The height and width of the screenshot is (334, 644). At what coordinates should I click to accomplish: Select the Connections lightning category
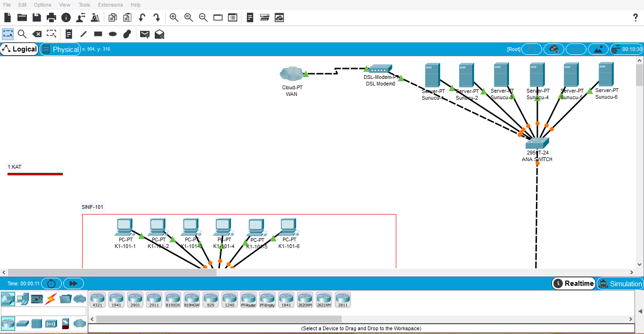51,299
